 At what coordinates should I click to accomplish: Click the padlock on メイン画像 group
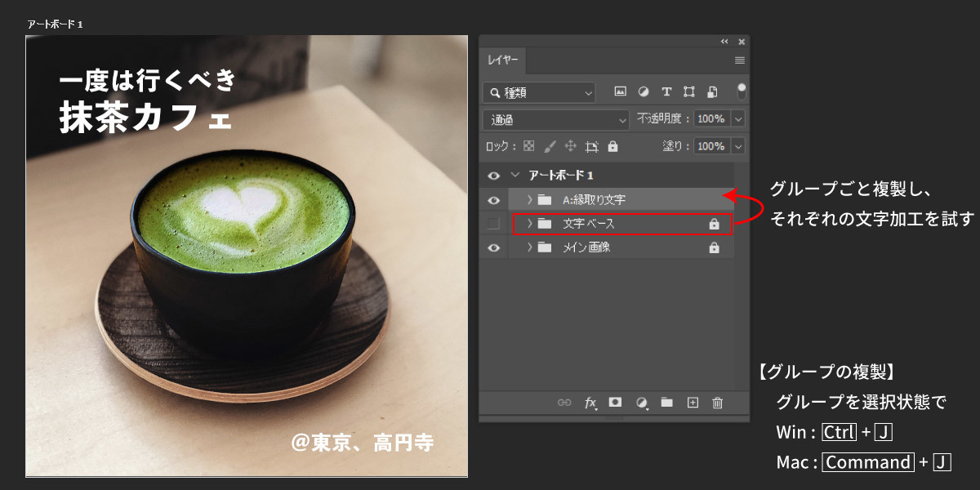pos(715,247)
